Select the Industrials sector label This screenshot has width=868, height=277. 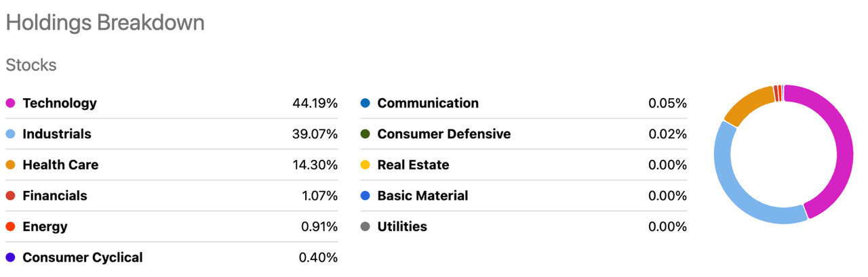coord(57,134)
